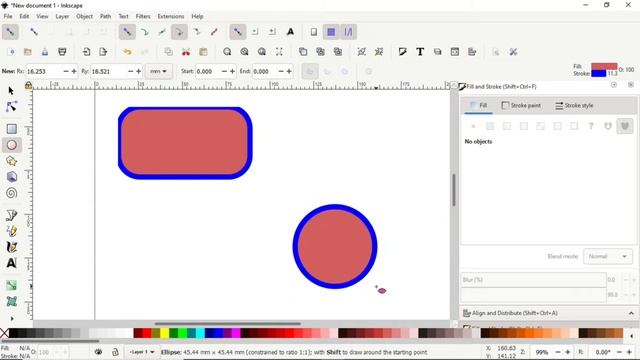This screenshot has width=640, height=360.
Task: Open the Blend mode Normal dropdown
Action: (608, 256)
